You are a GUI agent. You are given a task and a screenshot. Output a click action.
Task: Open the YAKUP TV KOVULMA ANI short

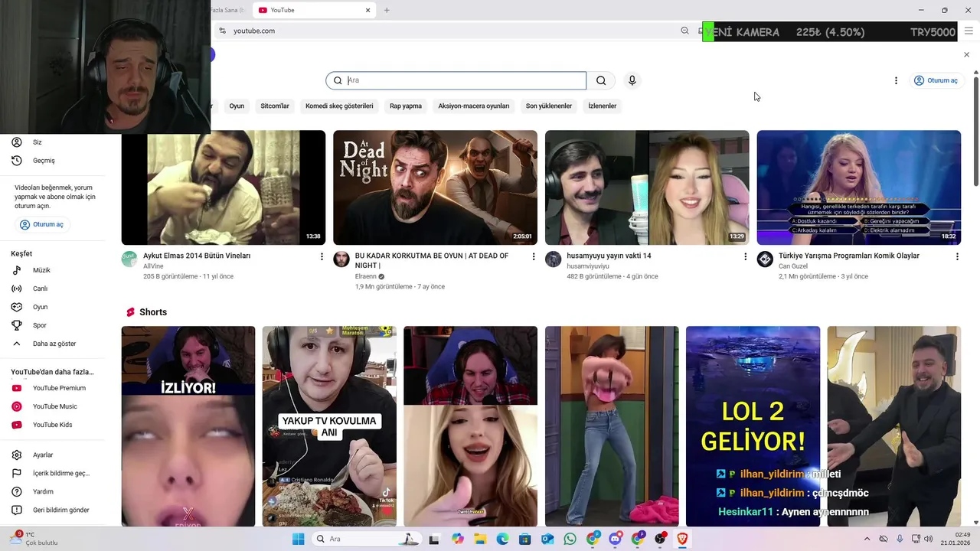click(329, 426)
